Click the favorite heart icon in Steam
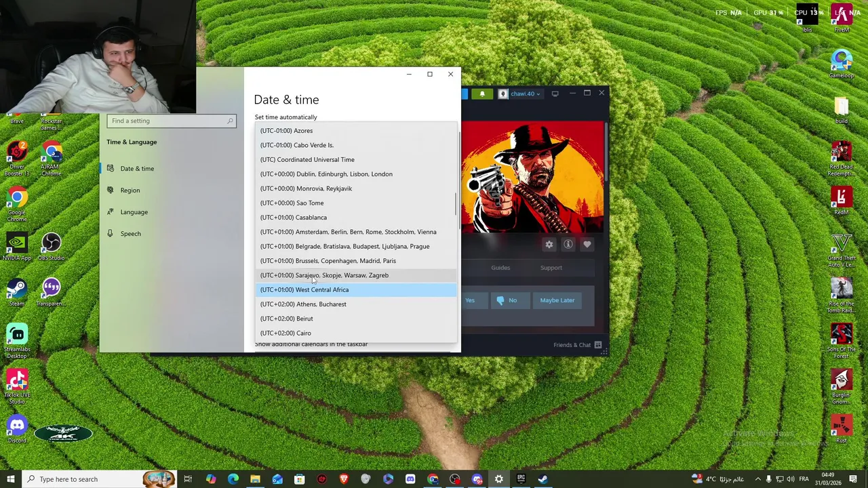Screen dimensions: 868x488 click(587, 244)
